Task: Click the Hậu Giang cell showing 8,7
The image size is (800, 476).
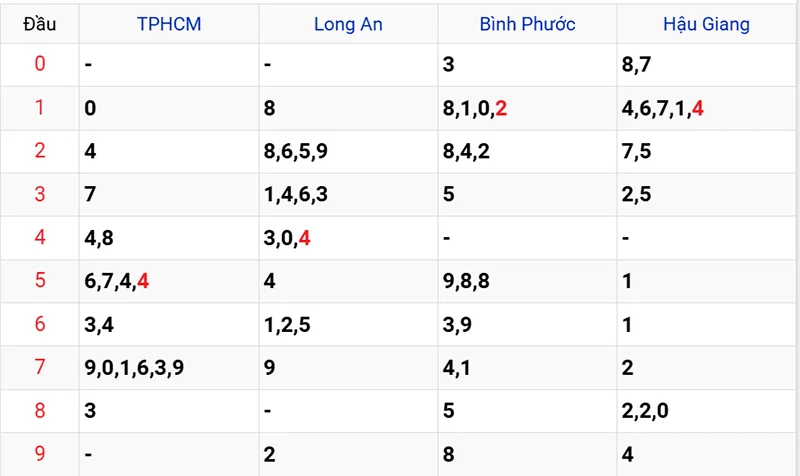Action: click(635, 65)
